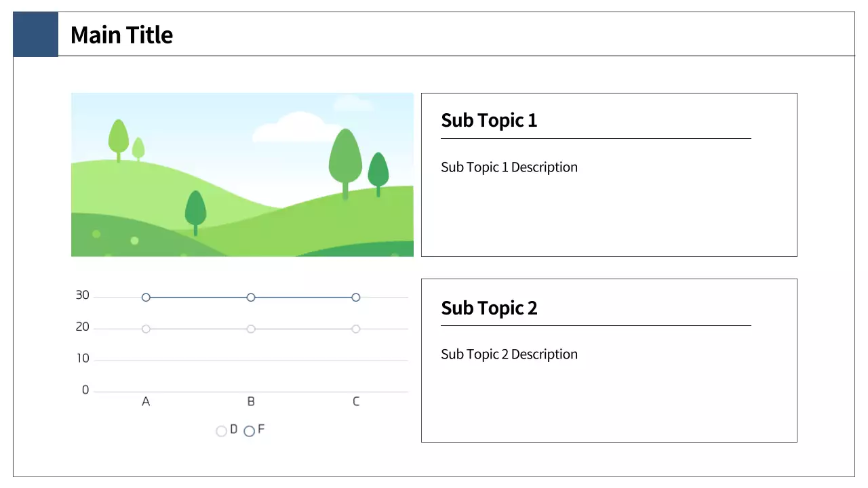This screenshot has width=868, height=488.
Task: Toggle the F series legend marker
Action: [x=250, y=431]
